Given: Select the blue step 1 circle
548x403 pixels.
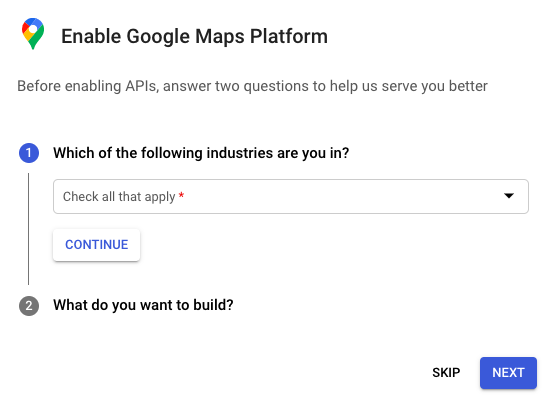Looking at the screenshot, I should tap(29, 153).
